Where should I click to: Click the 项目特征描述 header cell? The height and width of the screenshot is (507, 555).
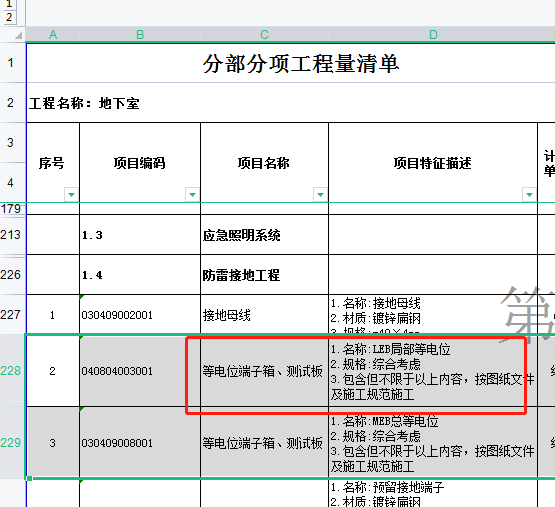433,163
